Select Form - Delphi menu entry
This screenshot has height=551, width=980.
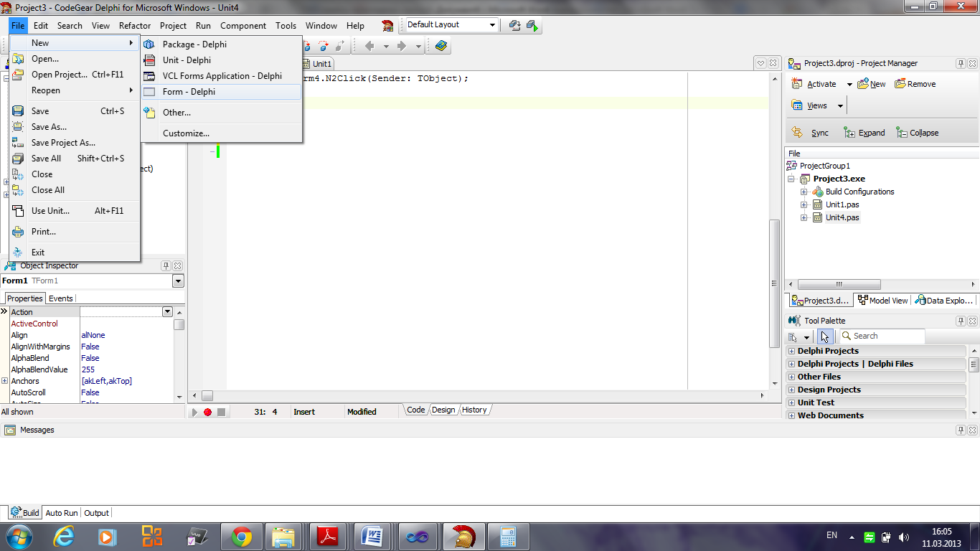(221, 92)
